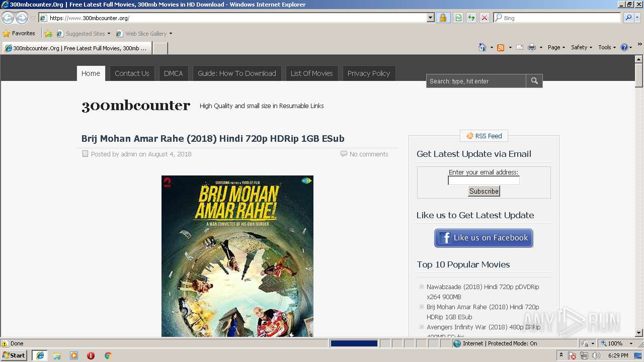Focus the Bing search box
The width and height of the screenshot is (644, 362).
pyautogui.click(x=557, y=18)
